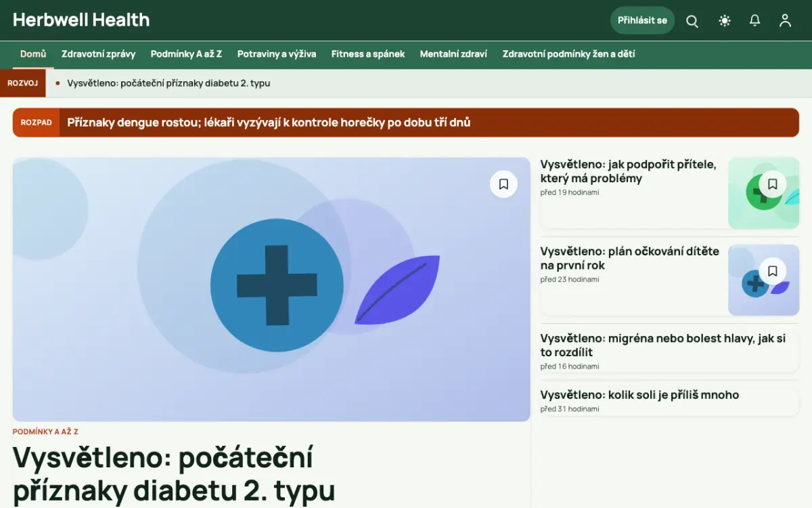Open the user profile icon

click(785, 21)
